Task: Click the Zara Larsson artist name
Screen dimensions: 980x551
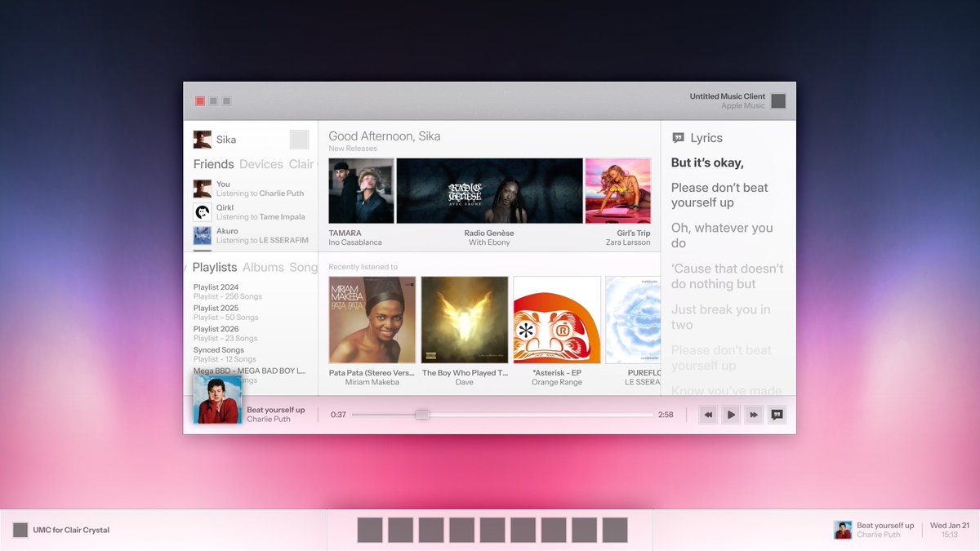Action: point(628,242)
